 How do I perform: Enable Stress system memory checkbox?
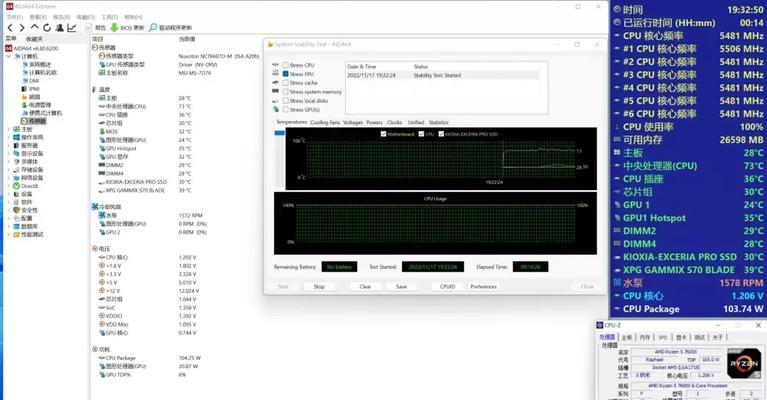tap(286, 91)
